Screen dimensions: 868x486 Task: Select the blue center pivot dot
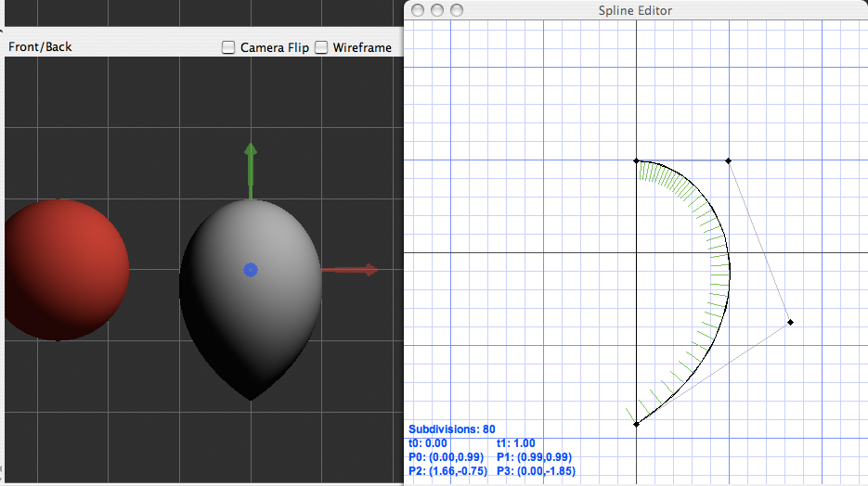click(250, 270)
